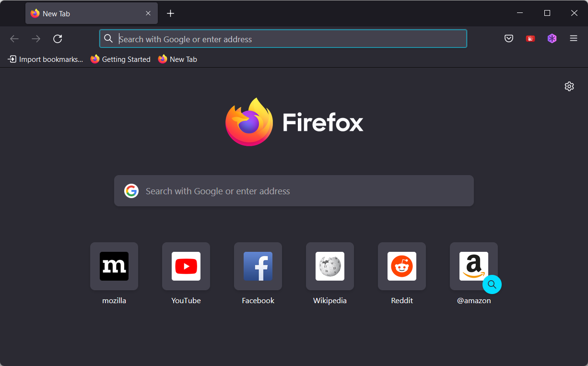Image resolution: width=588 pixels, height=366 pixels.
Task: Open the Wikipedia shortcut tile
Action: (330, 266)
